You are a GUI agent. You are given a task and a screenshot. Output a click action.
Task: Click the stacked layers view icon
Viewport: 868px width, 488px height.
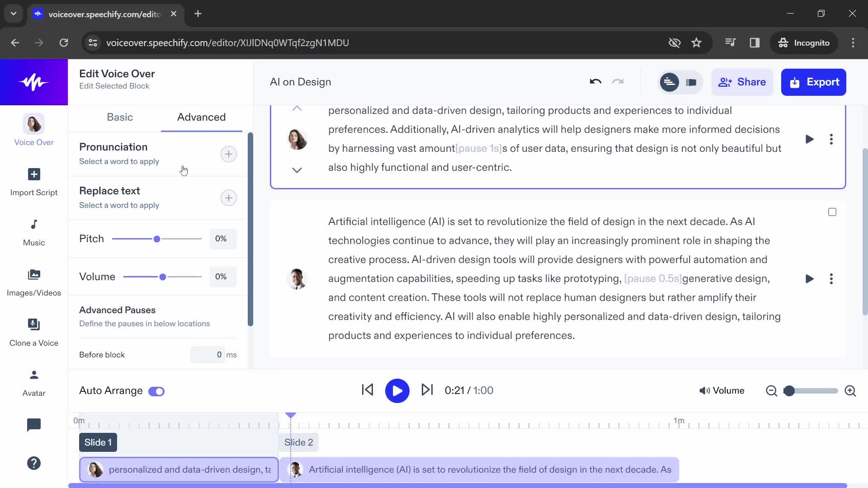[692, 82]
